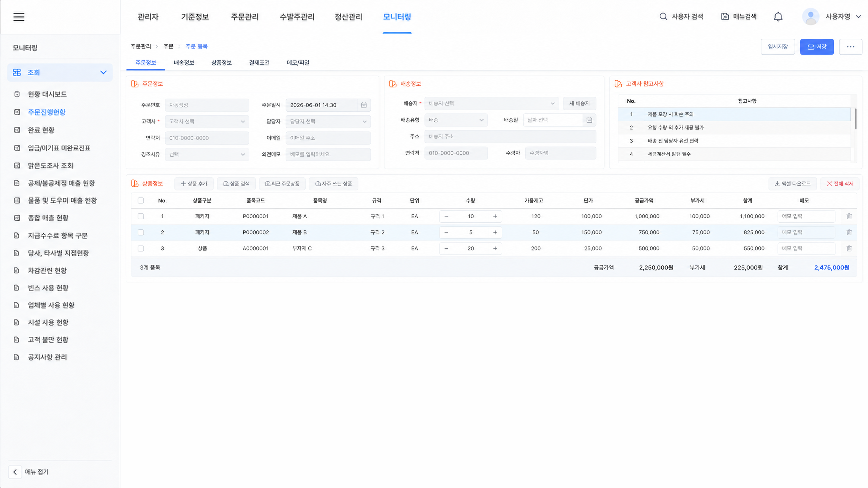Click the notification bell icon

point(778,17)
